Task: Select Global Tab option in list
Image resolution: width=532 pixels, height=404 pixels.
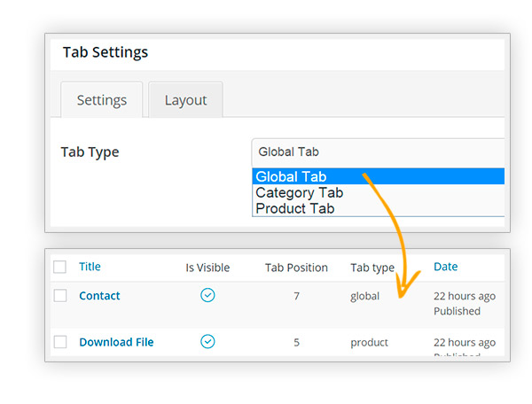Action: pos(379,176)
